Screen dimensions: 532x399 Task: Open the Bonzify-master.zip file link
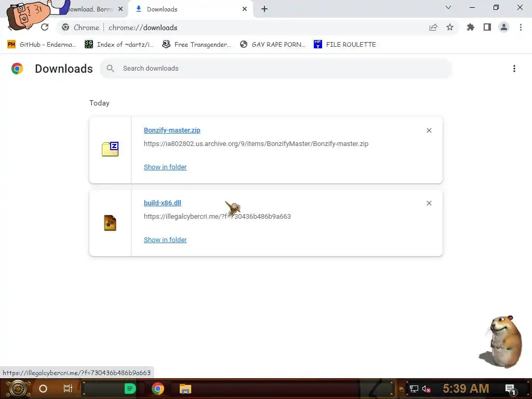pos(172,130)
